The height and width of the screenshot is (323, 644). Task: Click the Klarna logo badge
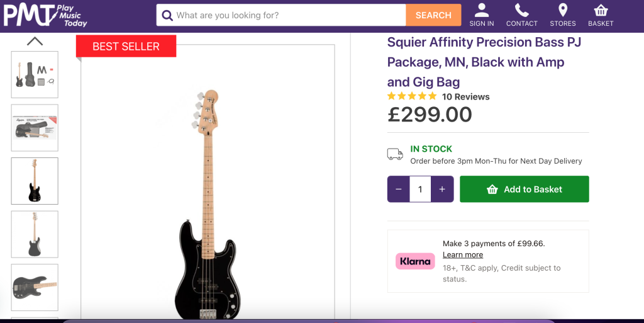tap(415, 261)
